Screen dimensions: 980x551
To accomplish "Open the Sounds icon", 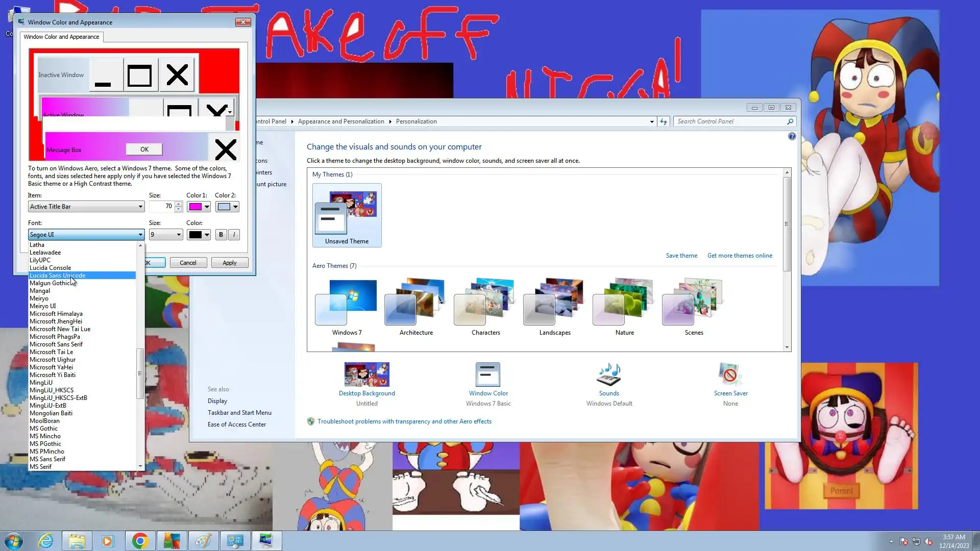I will [608, 375].
